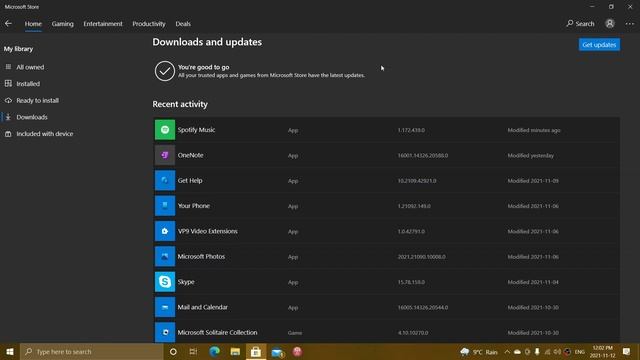Viewport: 640px width, 360px height.
Task: Open Task View on the taskbar
Action: (x=193, y=351)
